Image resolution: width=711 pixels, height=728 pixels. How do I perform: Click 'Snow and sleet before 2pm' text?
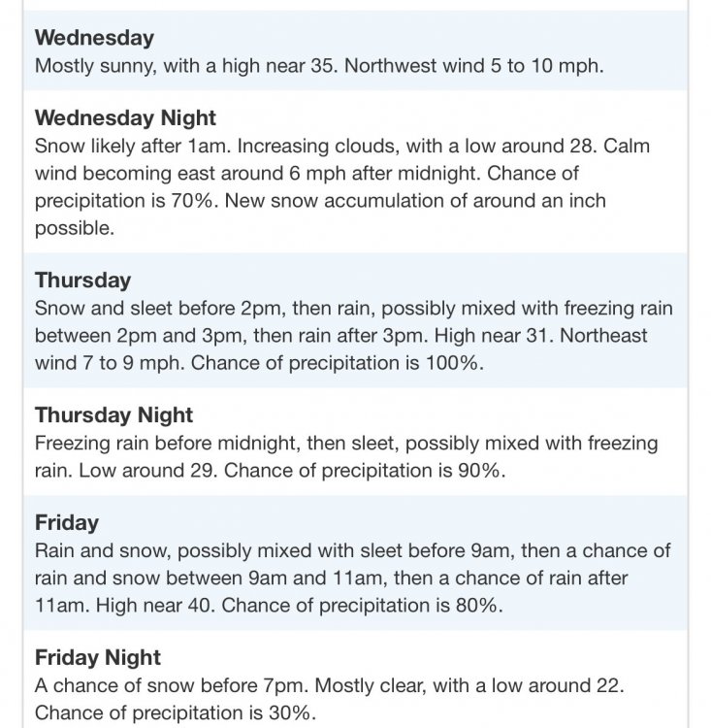(x=160, y=309)
